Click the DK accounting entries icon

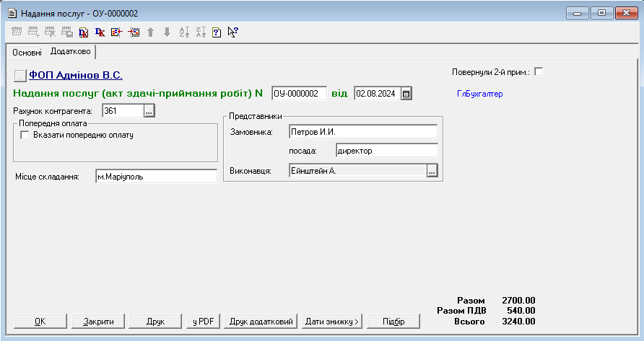(x=100, y=32)
